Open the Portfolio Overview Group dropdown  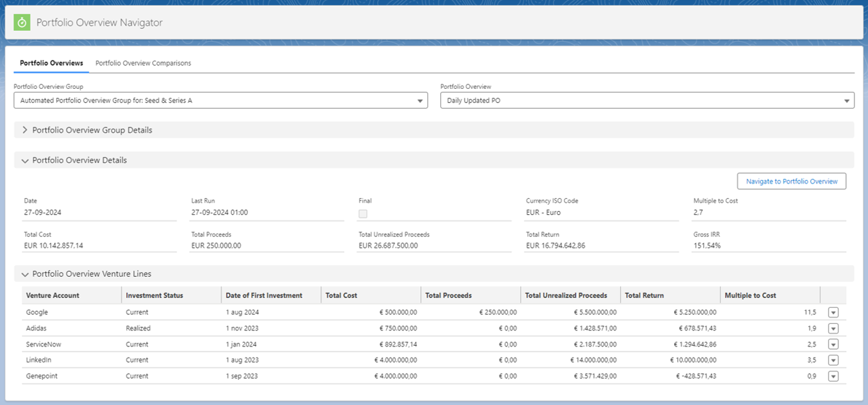(x=220, y=100)
